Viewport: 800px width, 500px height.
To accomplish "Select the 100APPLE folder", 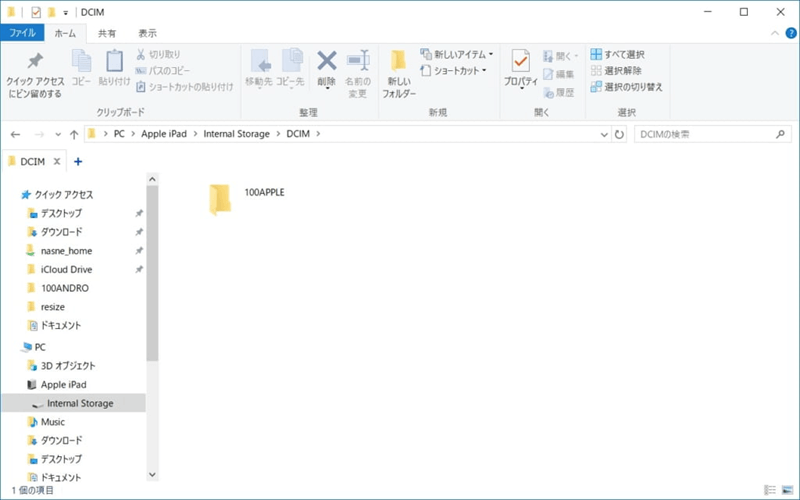I will [x=222, y=199].
